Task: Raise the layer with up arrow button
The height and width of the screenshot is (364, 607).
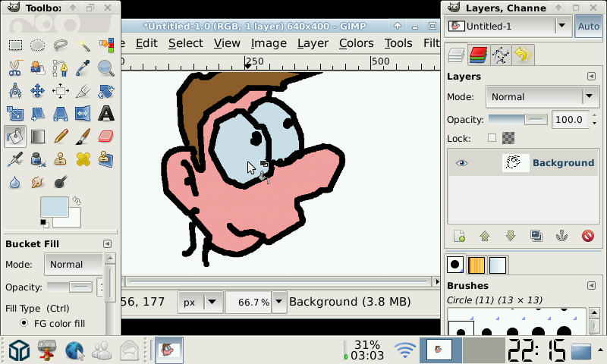Action: pyautogui.click(x=485, y=236)
